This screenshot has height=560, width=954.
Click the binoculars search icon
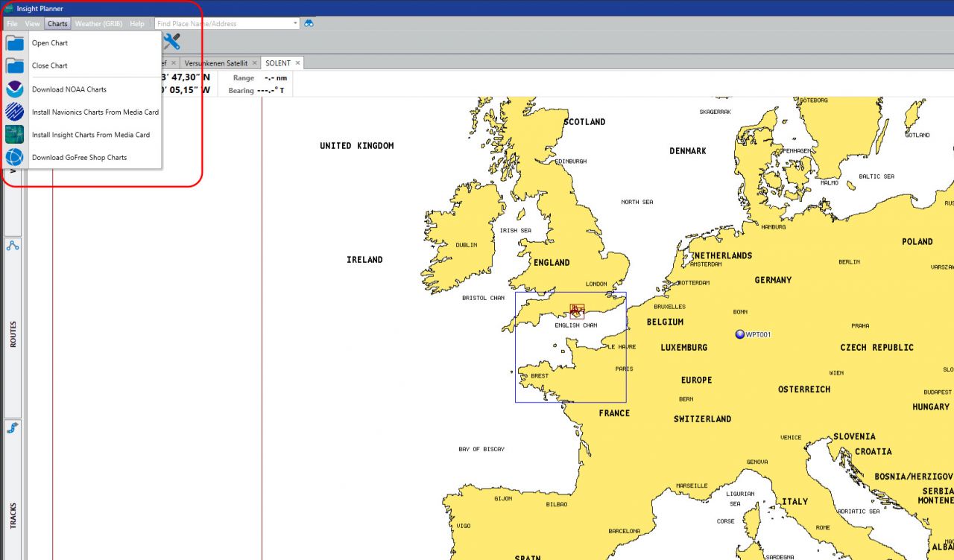(x=309, y=23)
